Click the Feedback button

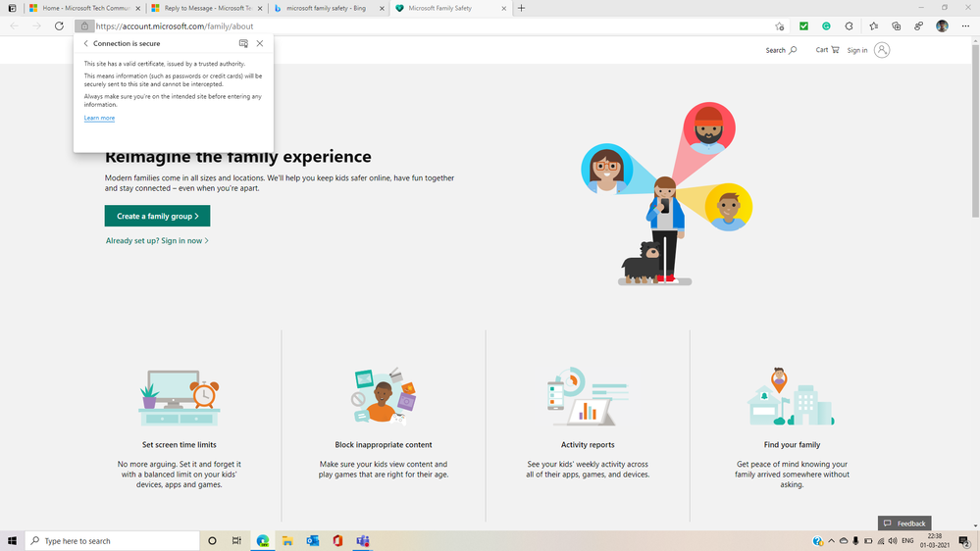point(904,523)
